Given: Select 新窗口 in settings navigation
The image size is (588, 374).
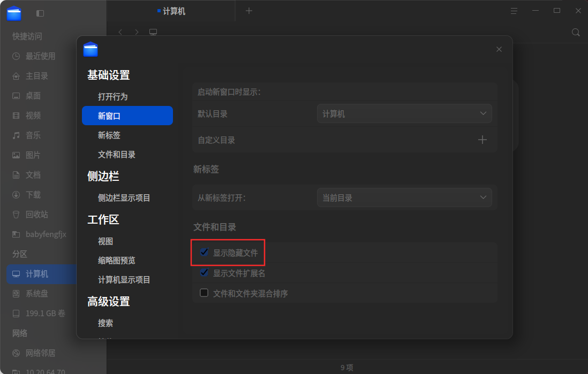Looking at the screenshot, I should pos(127,116).
